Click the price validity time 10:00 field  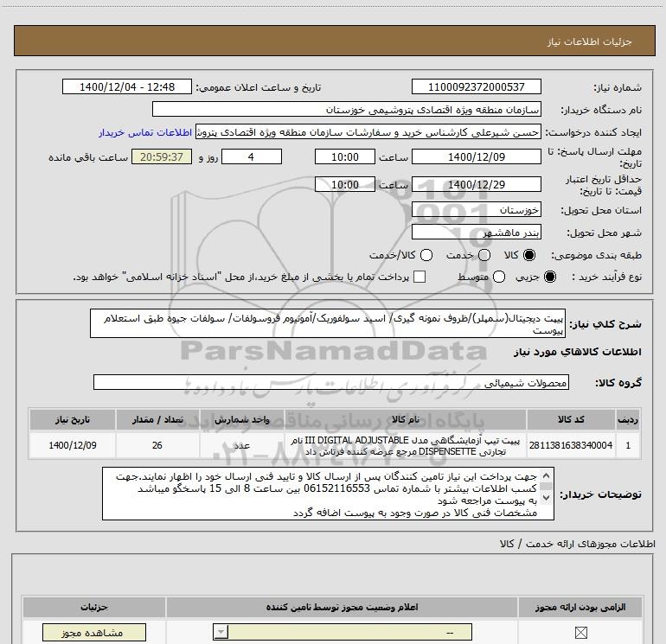pos(345,184)
